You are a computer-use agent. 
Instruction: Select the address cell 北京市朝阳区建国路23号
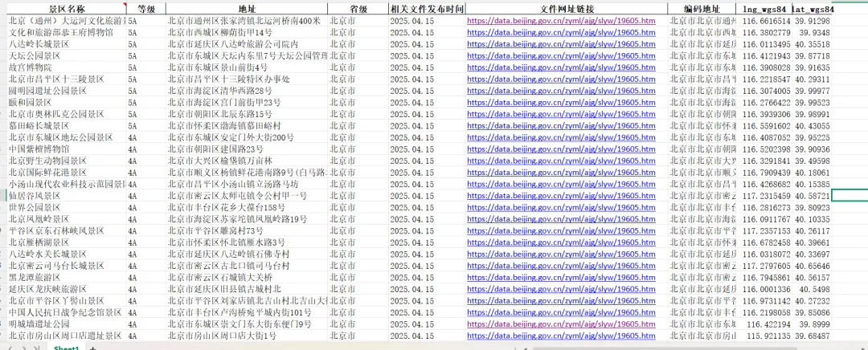(247, 149)
